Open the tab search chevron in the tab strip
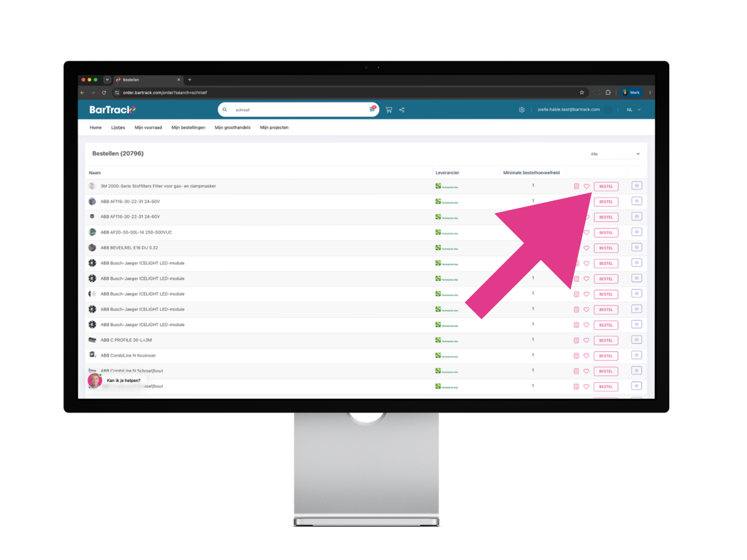Image resolution: width=747 pixels, height=560 pixels. [x=107, y=80]
